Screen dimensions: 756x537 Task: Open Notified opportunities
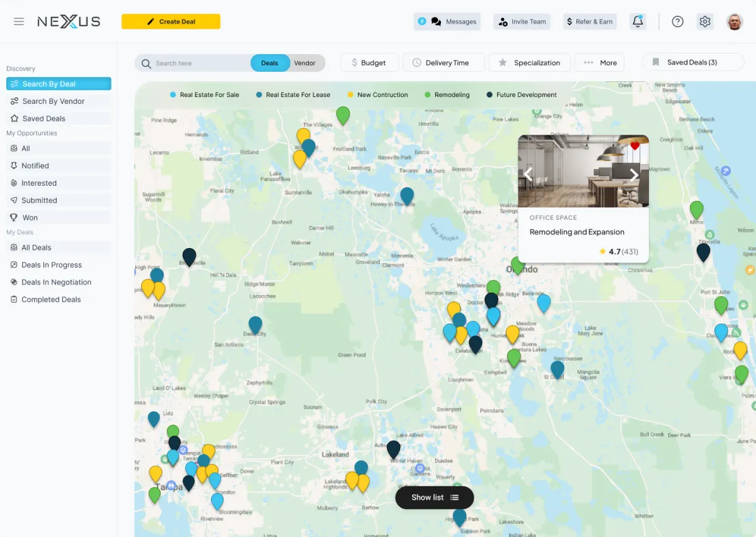click(x=59, y=166)
